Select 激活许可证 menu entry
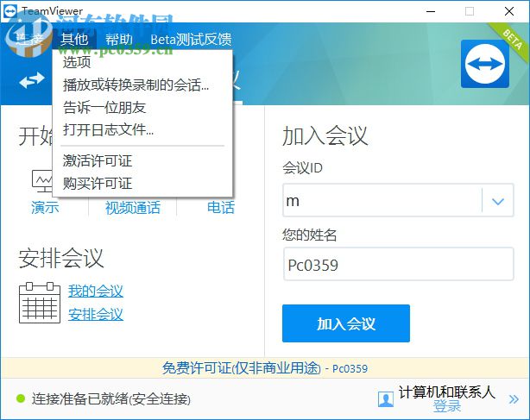530x420 pixels. click(142, 160)
